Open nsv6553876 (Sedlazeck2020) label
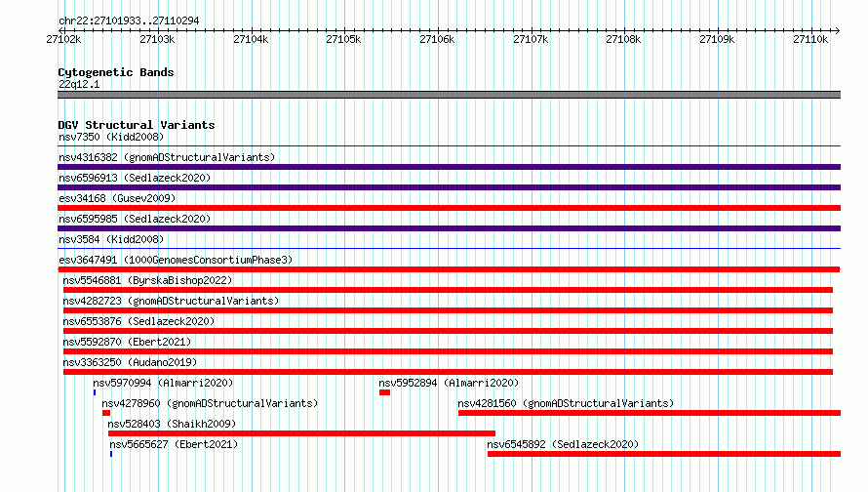 (138, 321)
